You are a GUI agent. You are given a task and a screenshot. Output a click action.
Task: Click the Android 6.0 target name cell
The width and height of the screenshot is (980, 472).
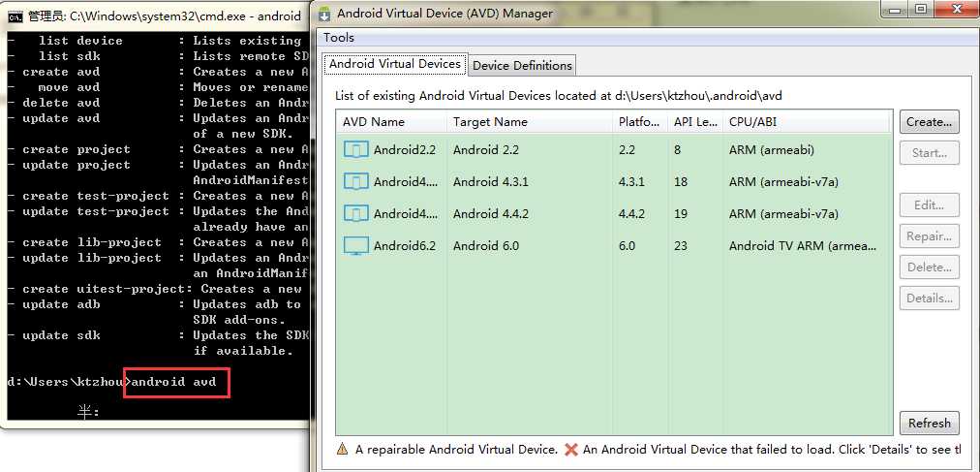485,245
